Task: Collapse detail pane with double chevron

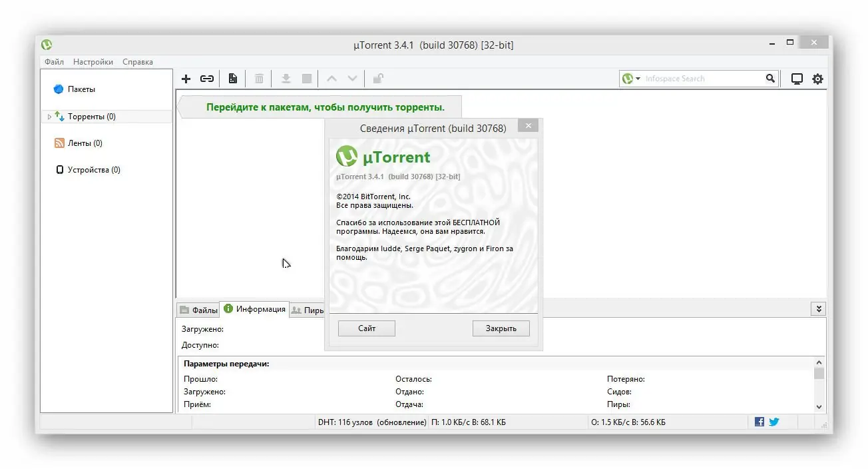Action: point(818,309)
